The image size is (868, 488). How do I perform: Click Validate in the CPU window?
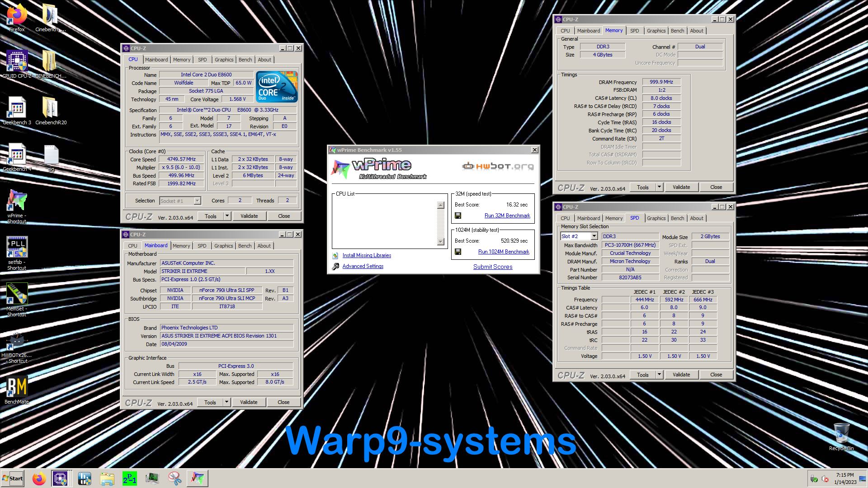click(x=249, y=216)
